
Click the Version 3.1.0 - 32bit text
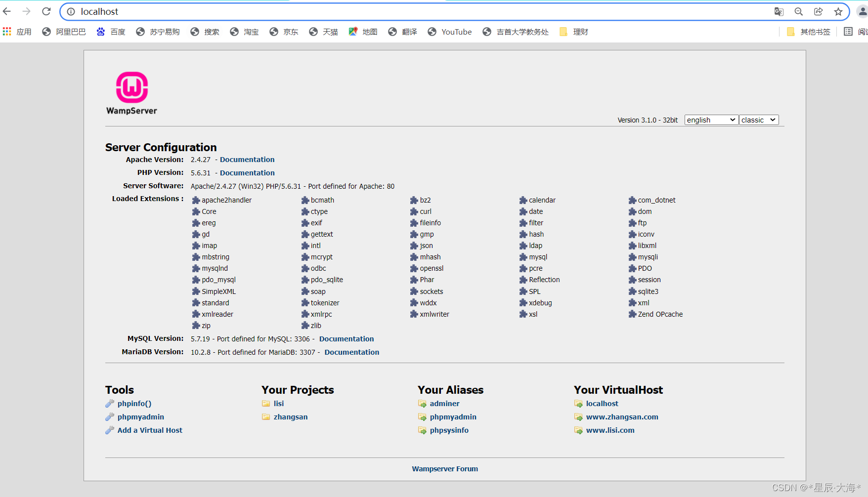coord(648,120)
